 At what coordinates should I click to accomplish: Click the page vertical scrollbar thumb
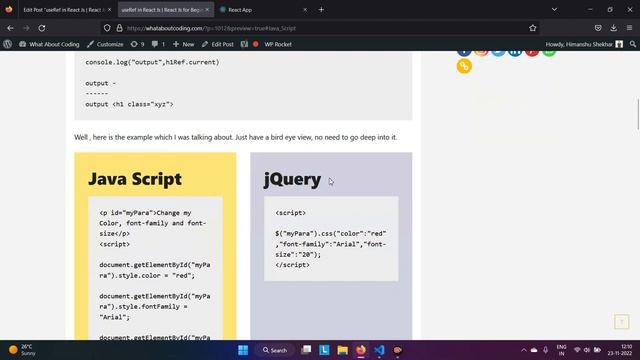(x=638, y=114)
